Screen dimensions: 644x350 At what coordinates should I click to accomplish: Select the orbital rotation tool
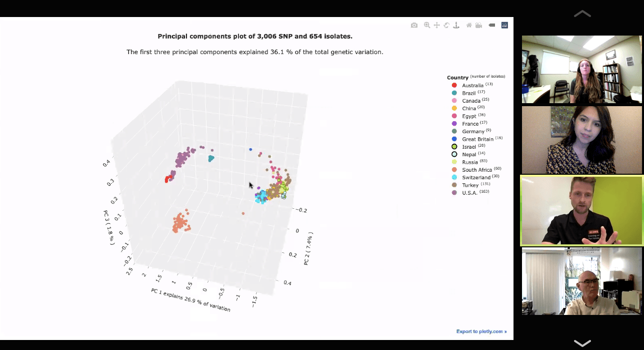click(446, 25)
